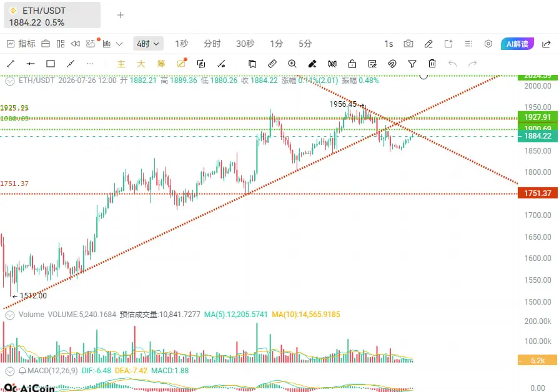The image size is (559, 392).
Task: Open chart settings hexagon icon
Action: [488, 44]
